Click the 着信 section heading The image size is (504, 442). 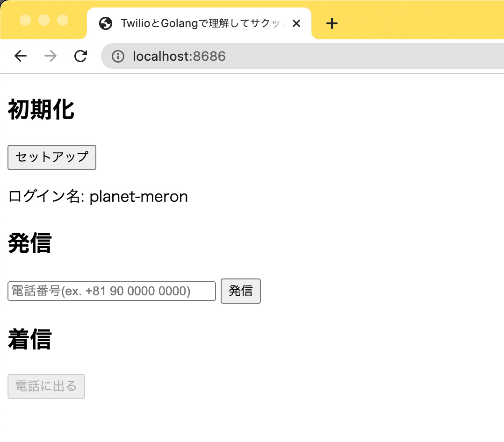[x=29, y=339]
